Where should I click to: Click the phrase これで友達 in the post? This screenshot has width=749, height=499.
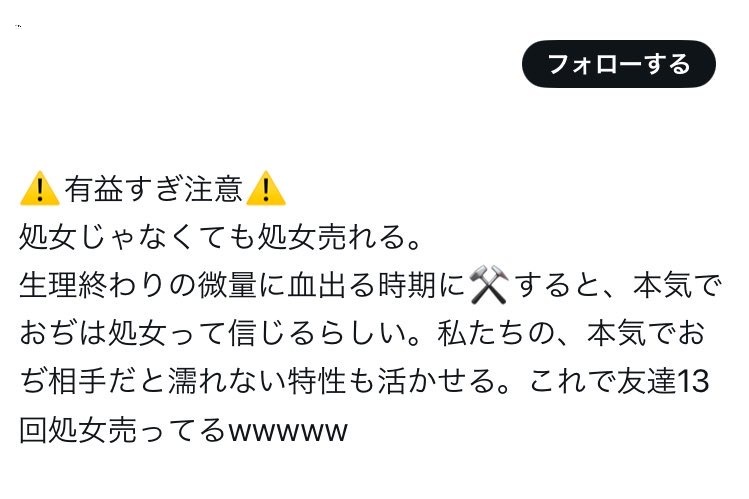603,381
